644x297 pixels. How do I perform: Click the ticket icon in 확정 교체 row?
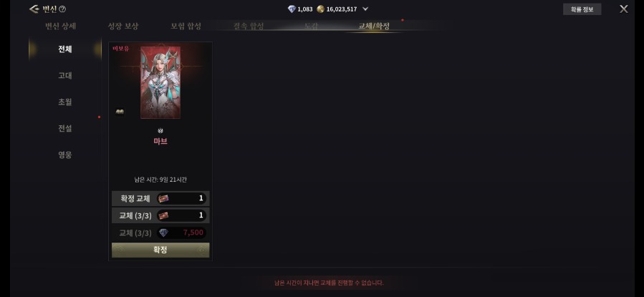pyautogui.click(x=163, y=198)
